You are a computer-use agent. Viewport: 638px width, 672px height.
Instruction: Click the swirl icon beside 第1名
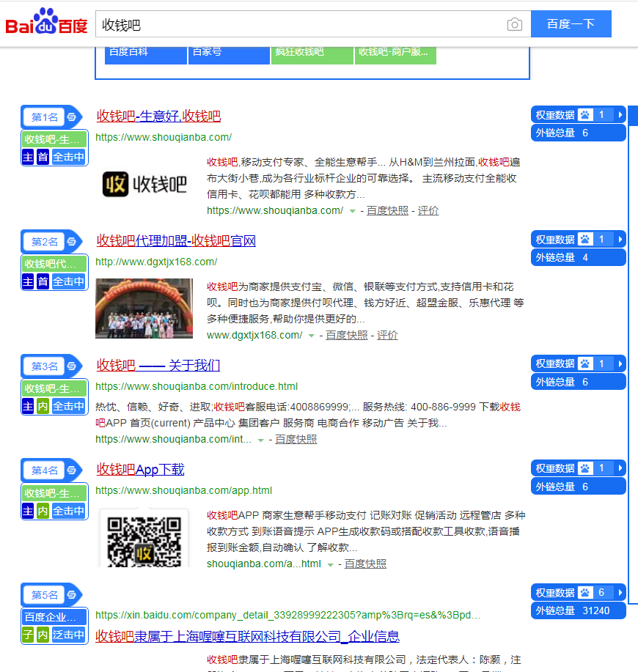pos(72,117)
